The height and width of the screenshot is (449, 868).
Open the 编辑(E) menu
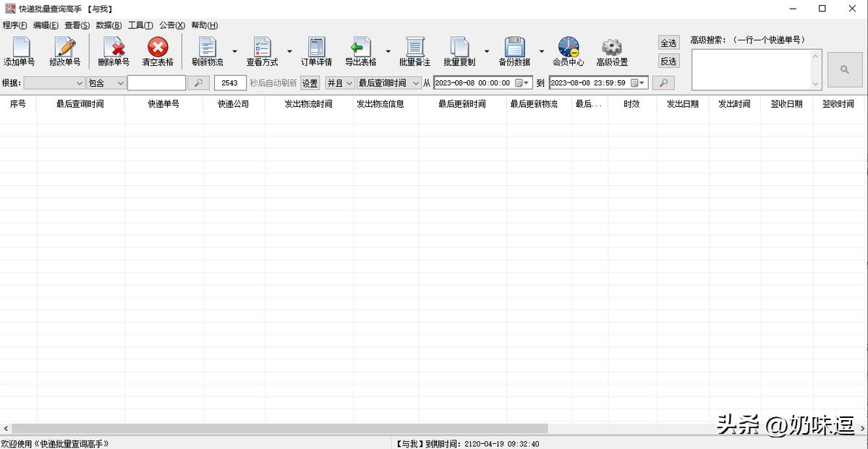click(x=46, y=25)
